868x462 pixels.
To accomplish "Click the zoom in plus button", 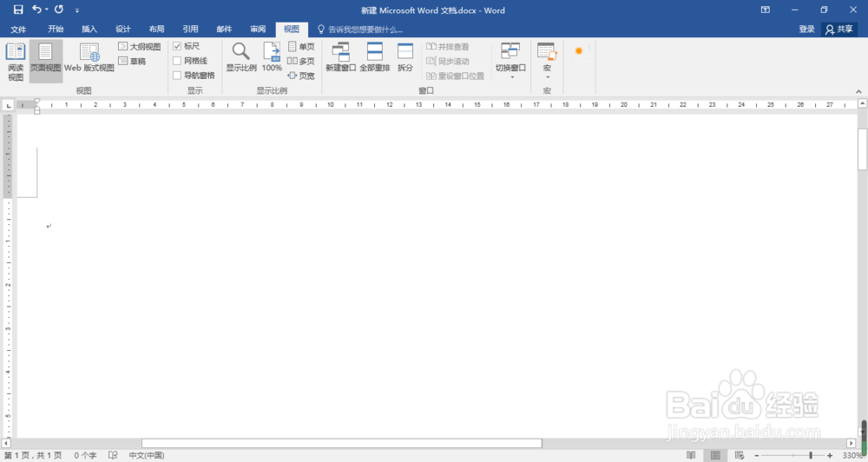I will click(829, 455).
